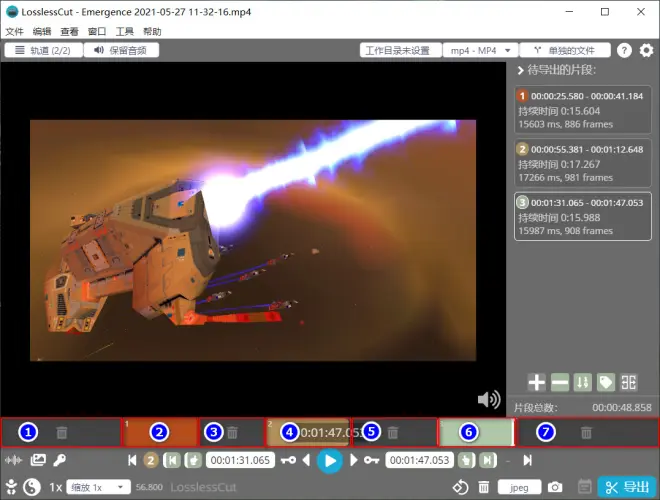The image size is (660, 500).
Task: Step forward one frame with the right triangle
Action: coord(354,460)
